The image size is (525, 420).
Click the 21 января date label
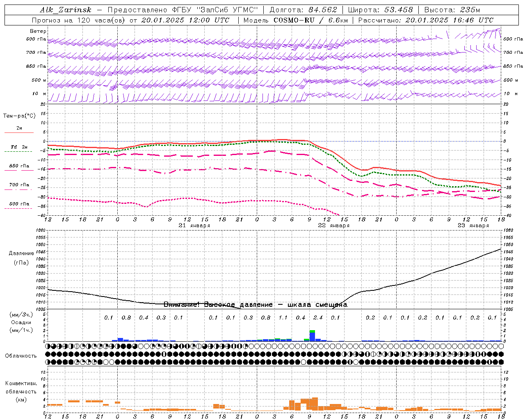click(x=194, y=226)
